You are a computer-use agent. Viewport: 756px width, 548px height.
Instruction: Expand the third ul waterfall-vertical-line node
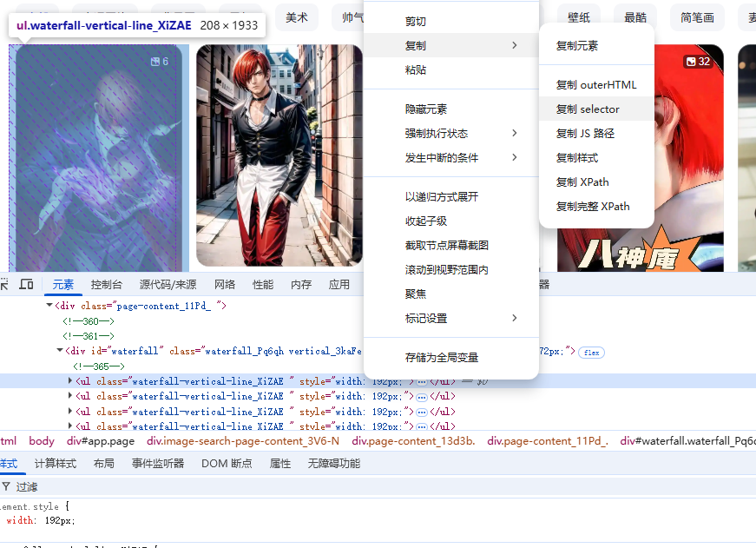click(70, 412)
